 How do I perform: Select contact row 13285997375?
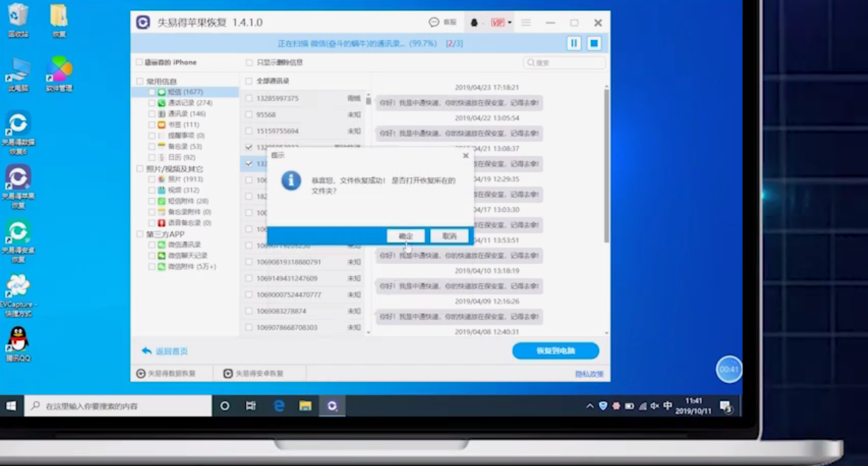pyautogui.click(x=303, y=98)
